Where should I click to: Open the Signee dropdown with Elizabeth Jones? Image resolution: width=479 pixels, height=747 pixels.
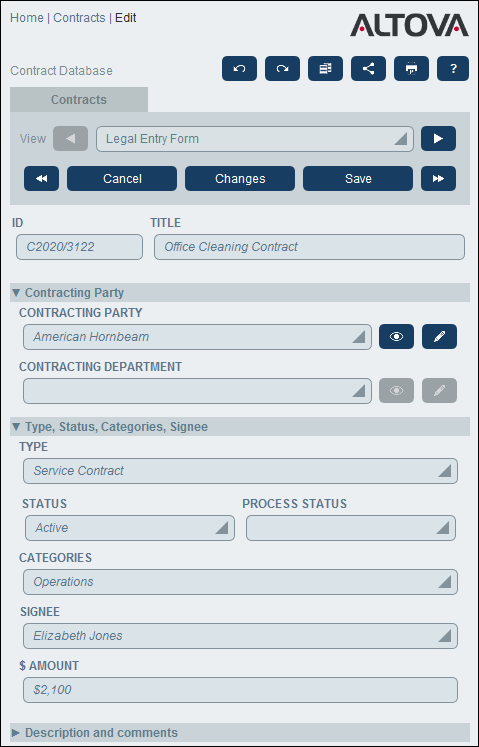click(x=240, y=636)
